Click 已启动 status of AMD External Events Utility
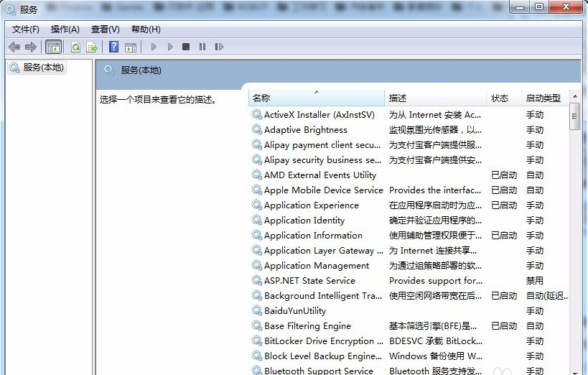 [x=504, y=175]
